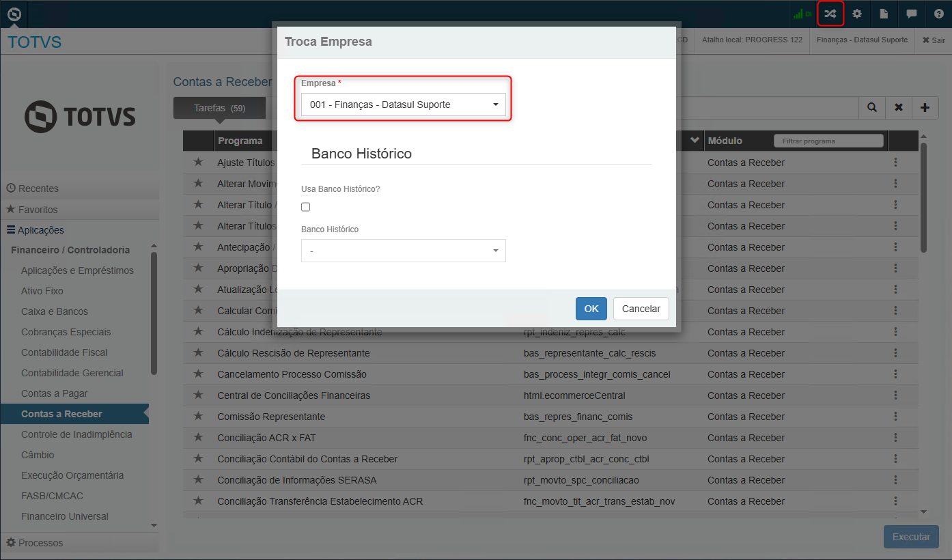
Task: Star the Central de Conciliações Financeiras row
Action: coord(199,395)
